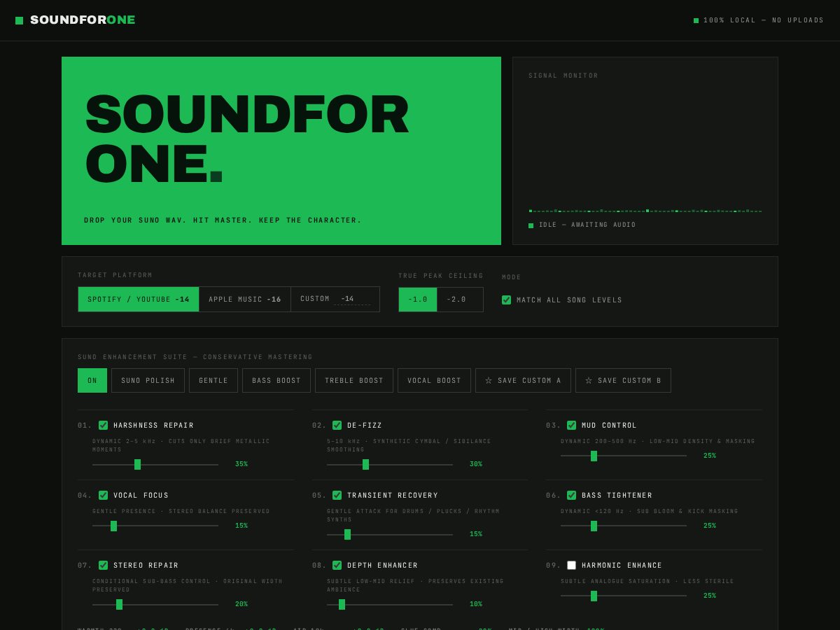
Task: Click the star icon on Save Custom A
Action: click(489, 381)
